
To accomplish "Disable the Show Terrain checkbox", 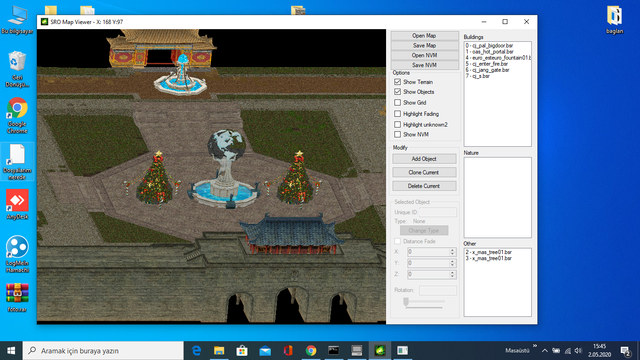I will pos(398,82).
